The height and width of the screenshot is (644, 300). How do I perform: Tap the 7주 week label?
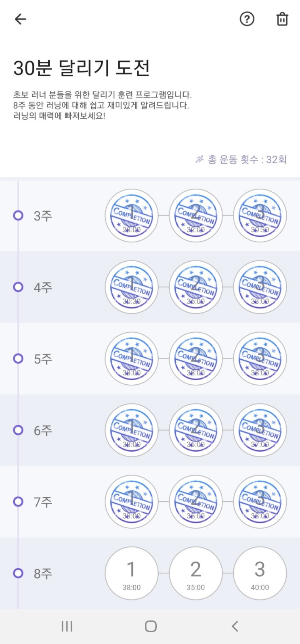pyautogui.click(x=43, y=502)
